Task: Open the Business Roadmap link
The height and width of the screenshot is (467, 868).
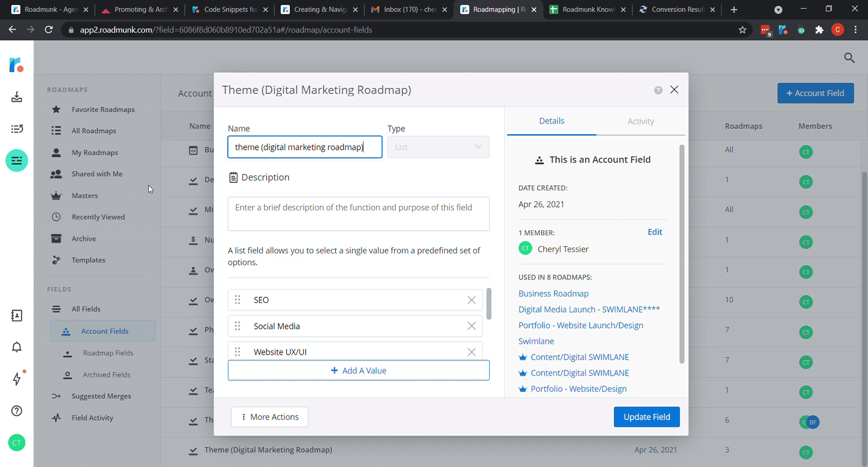Action: click(x=553, y=294)
